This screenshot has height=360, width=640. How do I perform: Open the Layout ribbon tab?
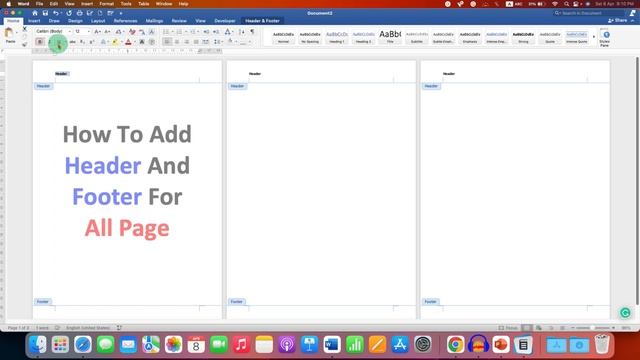98,21
